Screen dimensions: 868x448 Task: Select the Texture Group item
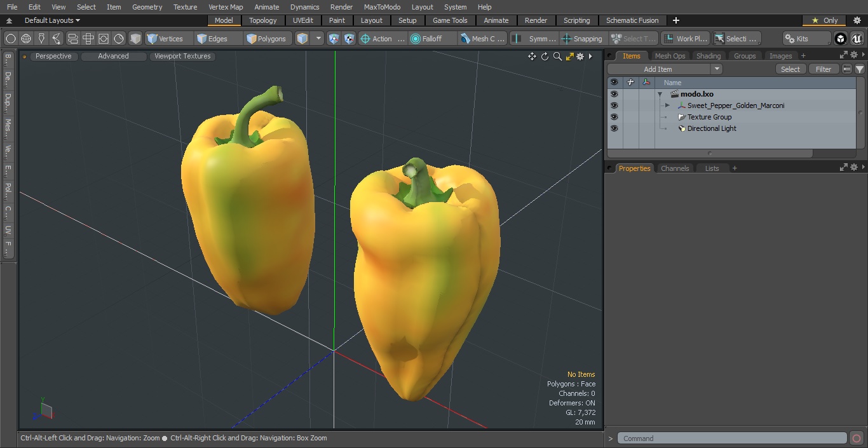(x=709, y=117)
